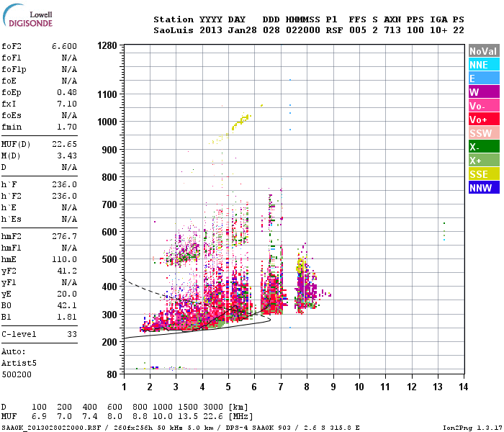Viewport: 504px width, 432px height.
Task: Click the M(D) value 3.43
Action: [x=67, y=156]
